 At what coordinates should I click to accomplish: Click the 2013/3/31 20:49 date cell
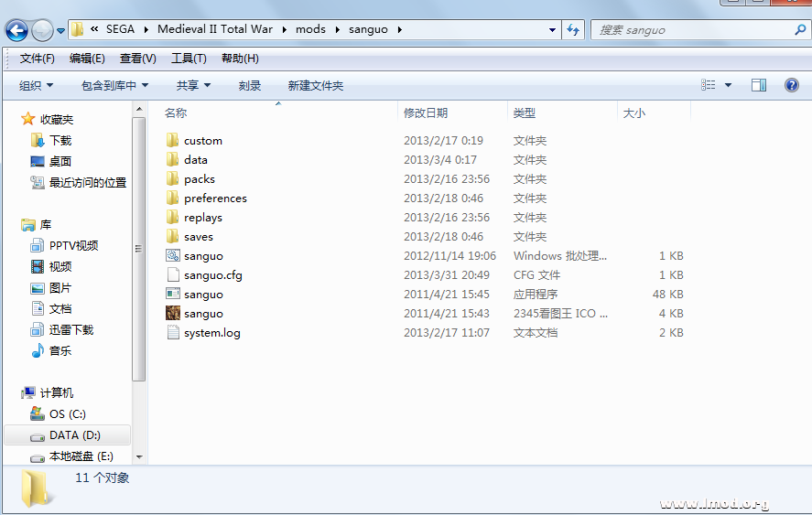point(447,274)
